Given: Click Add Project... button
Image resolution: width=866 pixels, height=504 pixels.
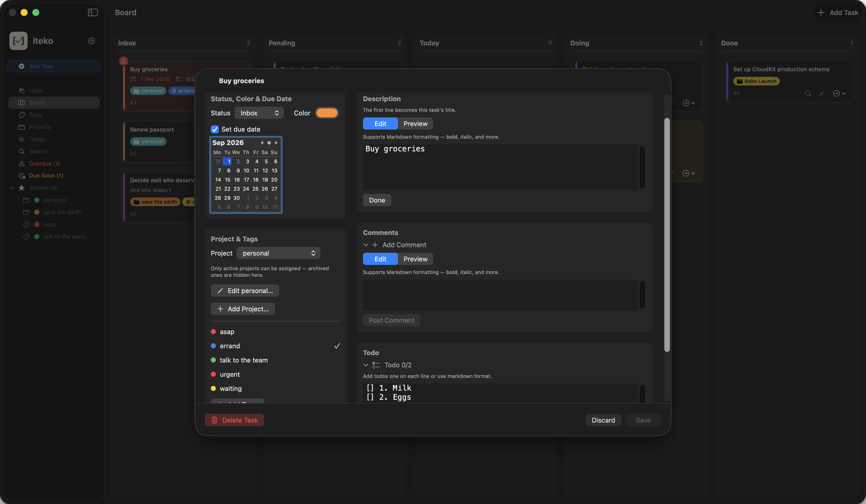Looking at the screenshot, I should click(x=243, y=309).
